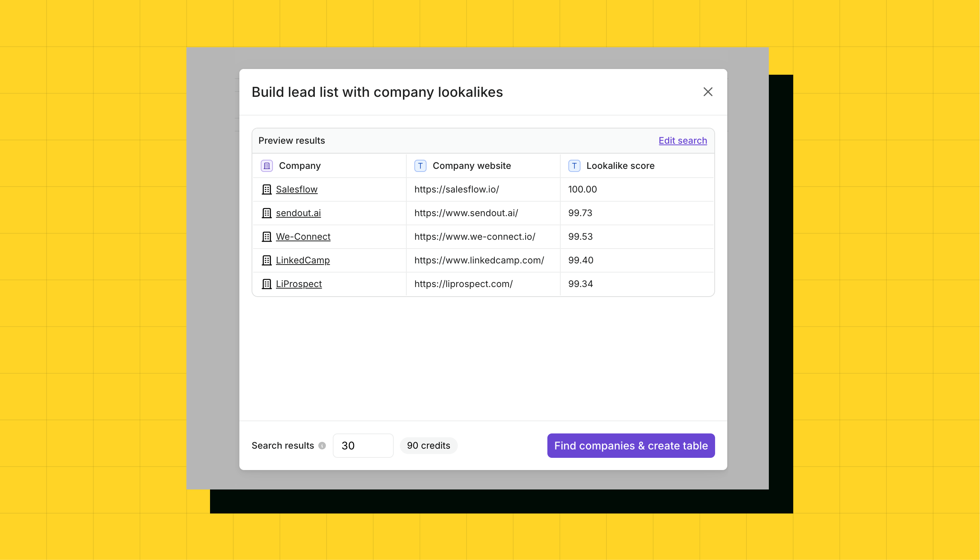Open the LiProspect company link
The height and width of the screenshot is (560, 980).
pyautogui.click(x=299, y=284)
